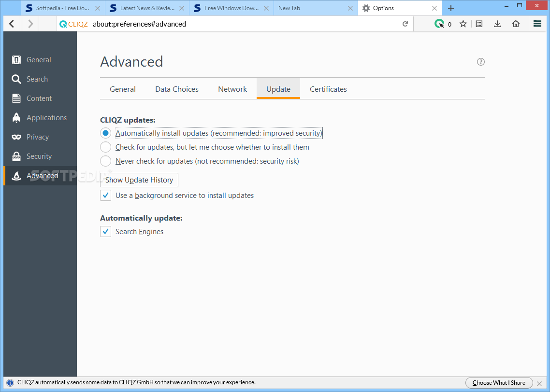Close the New Tab tab

point(350,8)
